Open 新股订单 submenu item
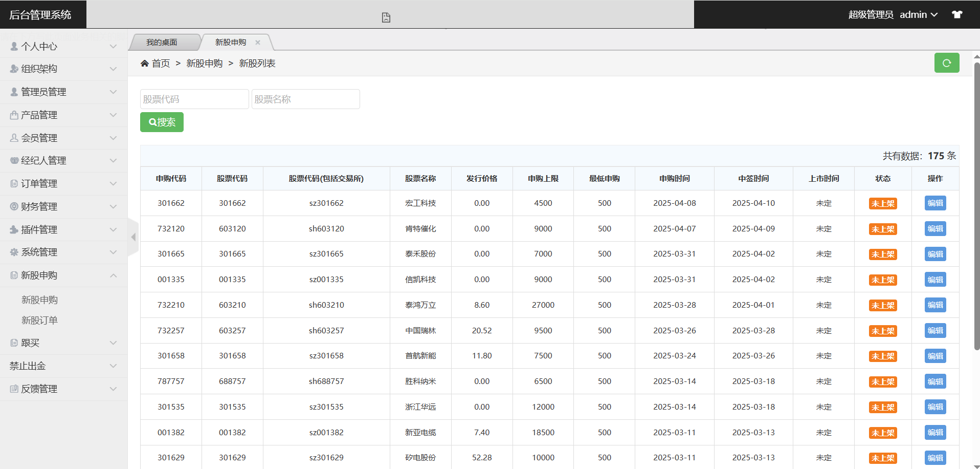Screen dimensions: 980x469 tap(39, 321)
